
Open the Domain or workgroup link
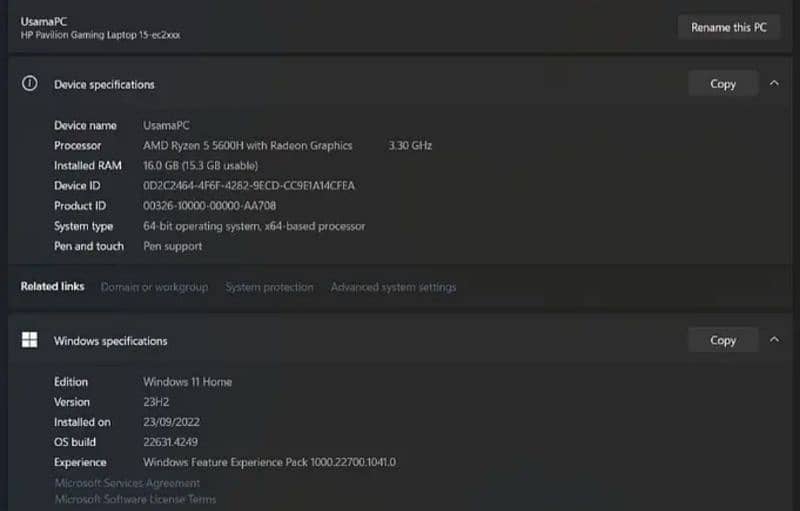[x=154, y=287]
